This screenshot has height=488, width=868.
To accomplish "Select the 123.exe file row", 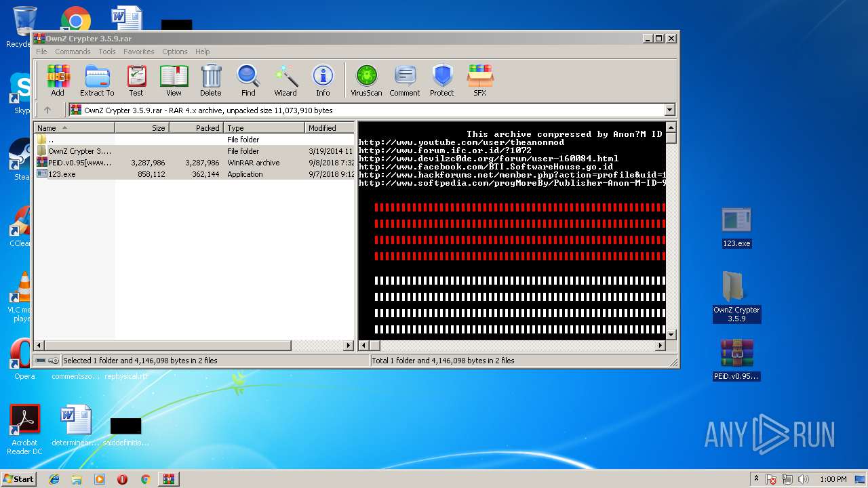I will click(194, 174).
